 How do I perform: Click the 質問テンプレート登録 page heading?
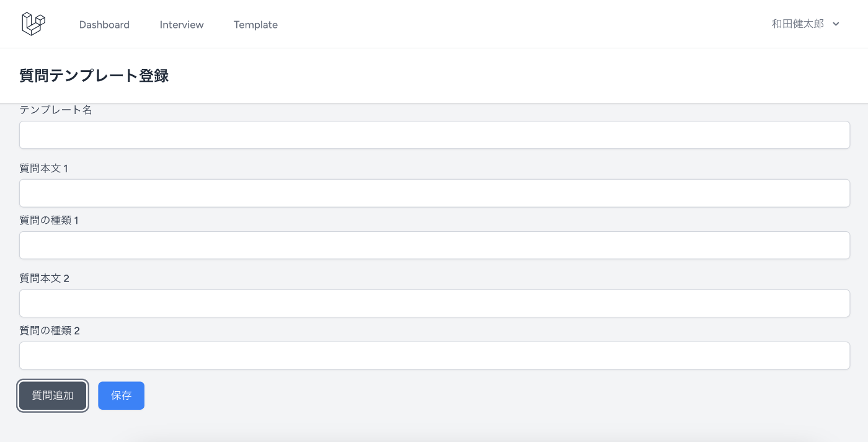(x=94, y=76)
